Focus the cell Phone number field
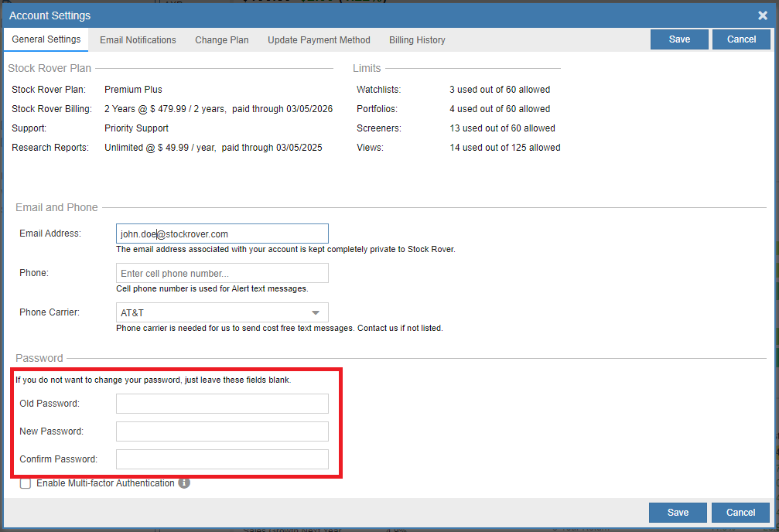779x532 pixels. tap(222, 273)
